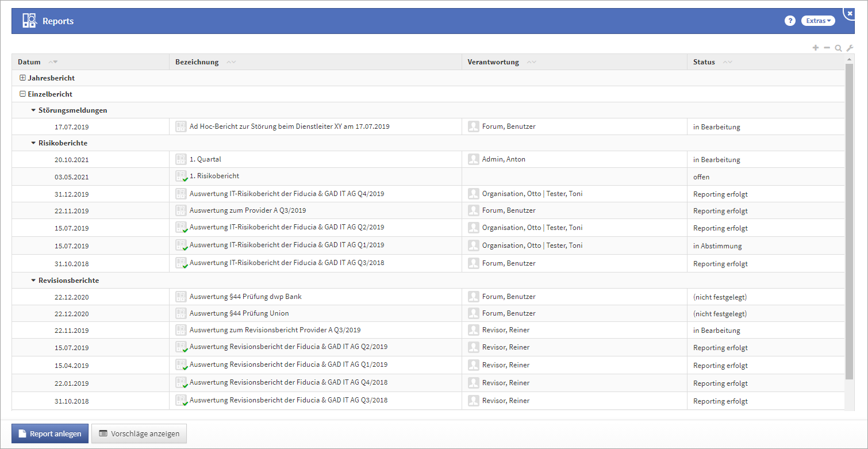Expand the Jahresbericht group
The image size is (868, 449).
coord(22,78)
